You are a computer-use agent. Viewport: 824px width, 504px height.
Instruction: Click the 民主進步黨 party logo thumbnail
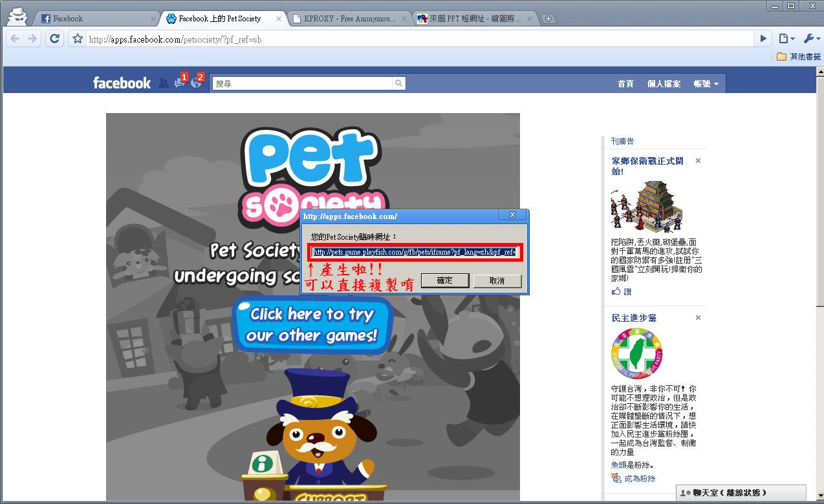coord(637,354)
